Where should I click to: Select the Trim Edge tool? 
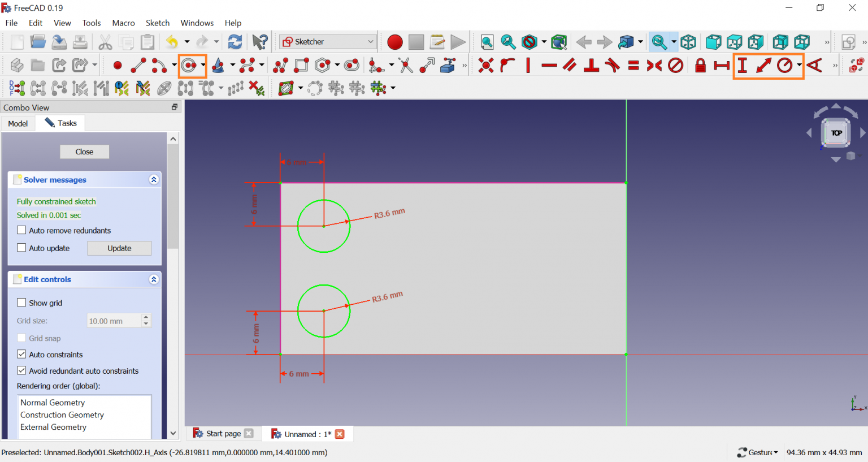point(406,66)
